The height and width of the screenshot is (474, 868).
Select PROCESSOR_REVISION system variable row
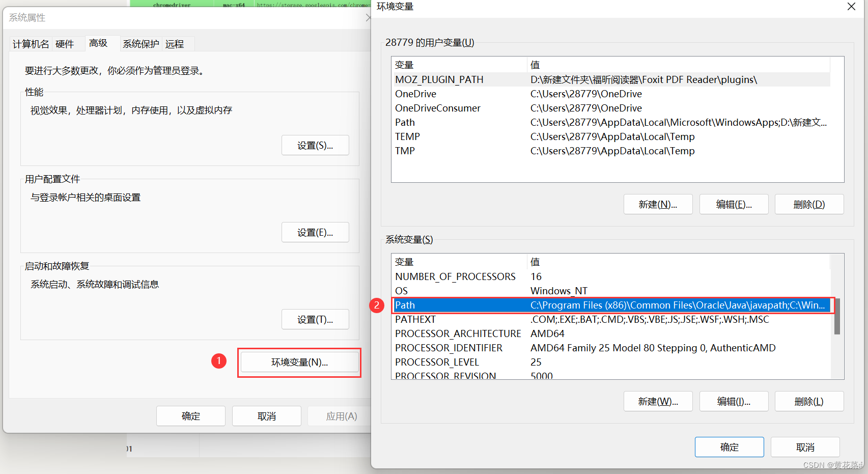[611, 375]
